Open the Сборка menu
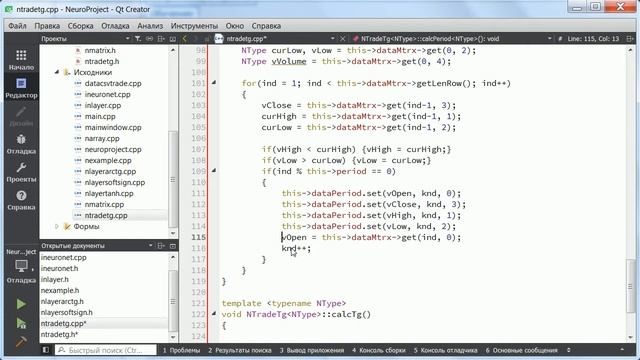 coord(80,26)
